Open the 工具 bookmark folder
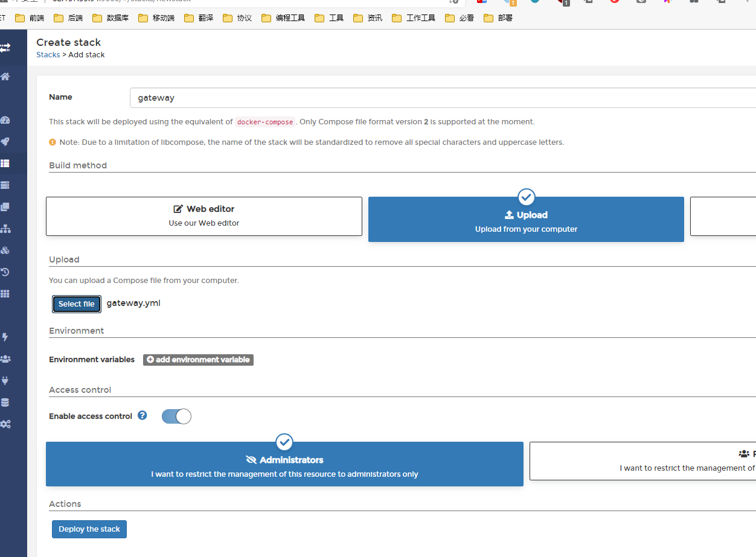The height and width of the screenshot is (557, 756). tap(329, 18)
